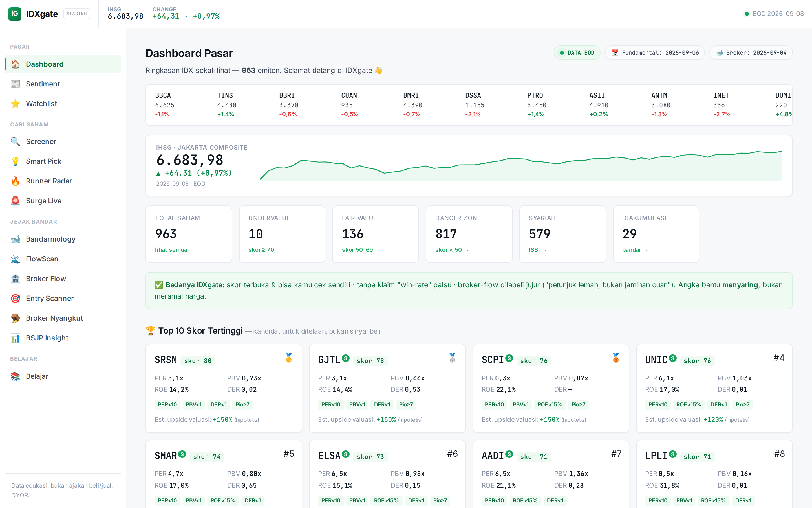Select the PTRO ticker tile

pos(549,105)
